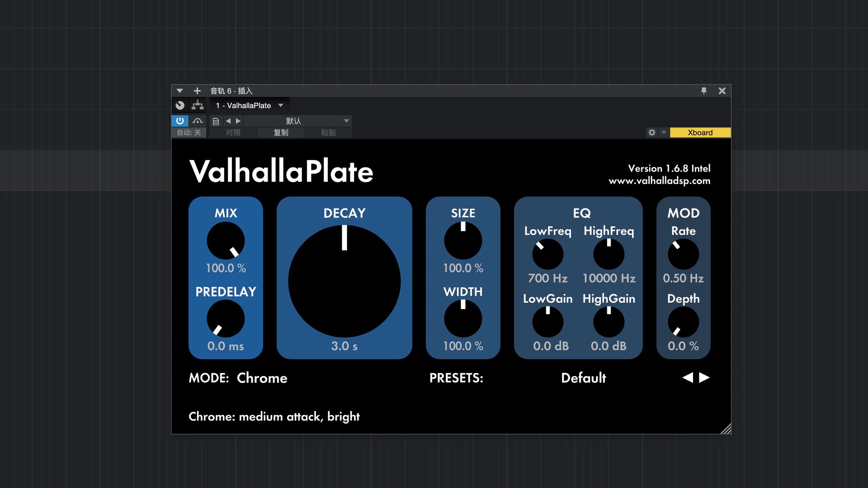The height and width of the screenshot is (488, 868).
Task: Toggle the blue plugin power button
Action: [x=180, y=121]
